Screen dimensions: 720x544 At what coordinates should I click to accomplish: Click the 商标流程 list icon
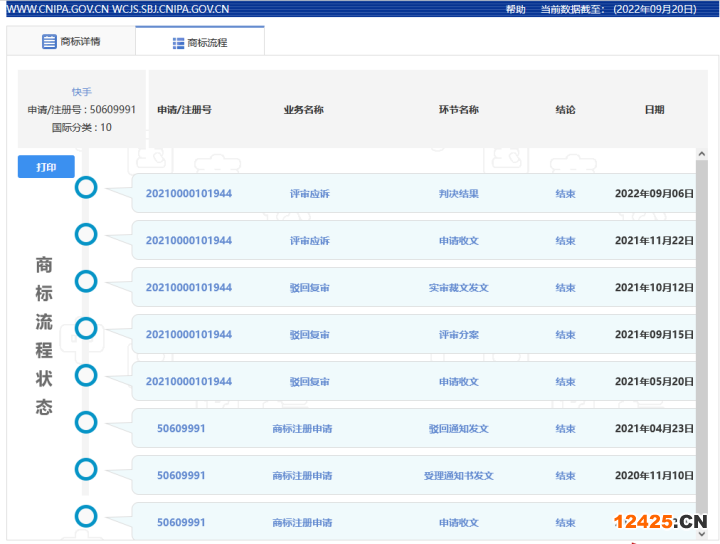pos(178,43)
